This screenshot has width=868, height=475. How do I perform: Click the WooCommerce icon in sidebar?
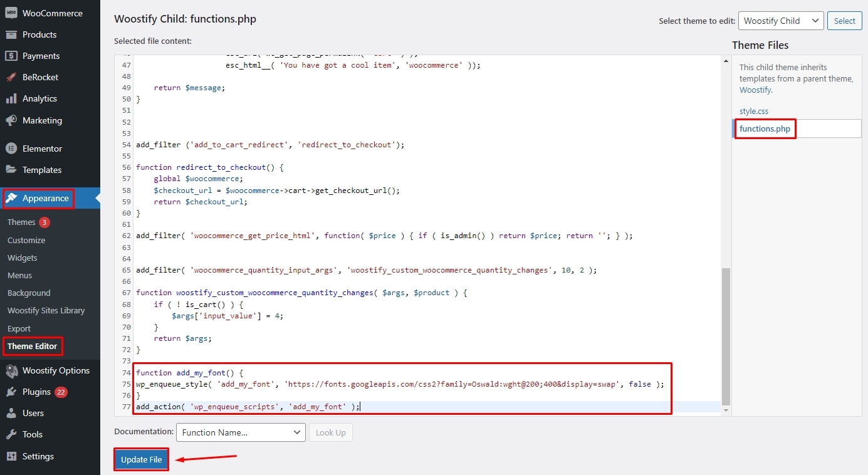[11, 13]
